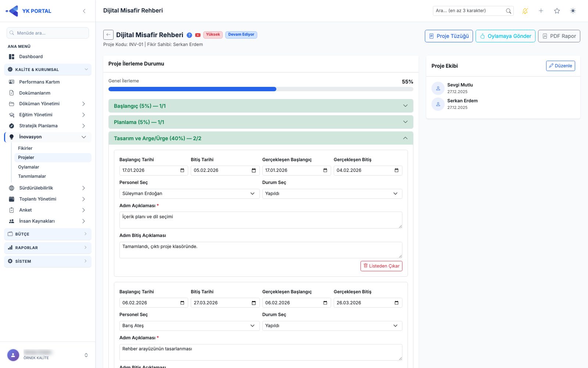Open the notifications bell icon
The height and width of the screenshot is (368, 588).
pos(525,11)
